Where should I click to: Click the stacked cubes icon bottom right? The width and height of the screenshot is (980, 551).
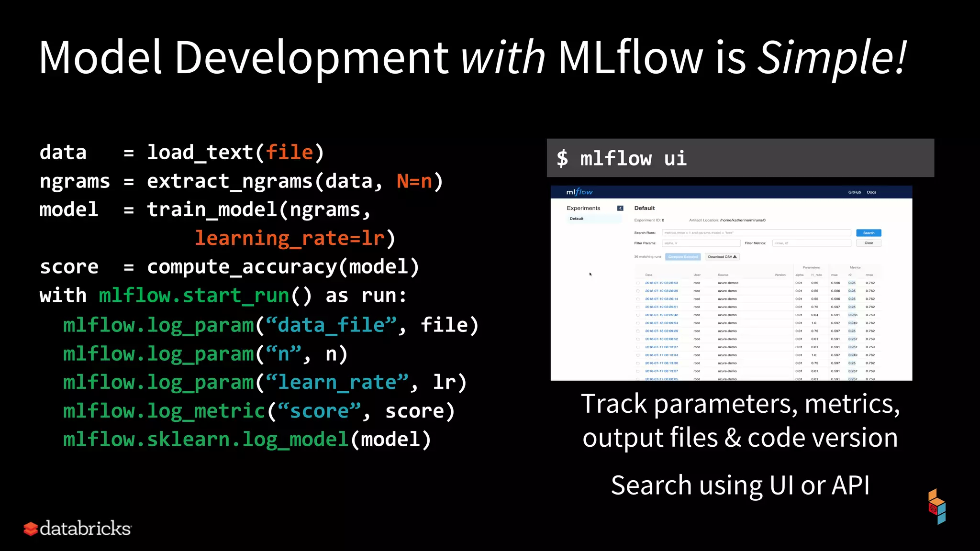click(x=936, y=507)
